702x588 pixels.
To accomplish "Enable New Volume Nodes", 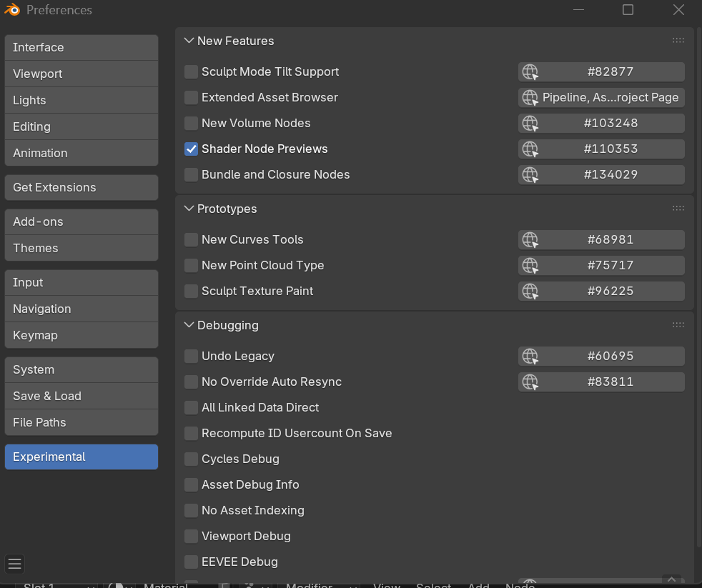I will coord(191,123).
